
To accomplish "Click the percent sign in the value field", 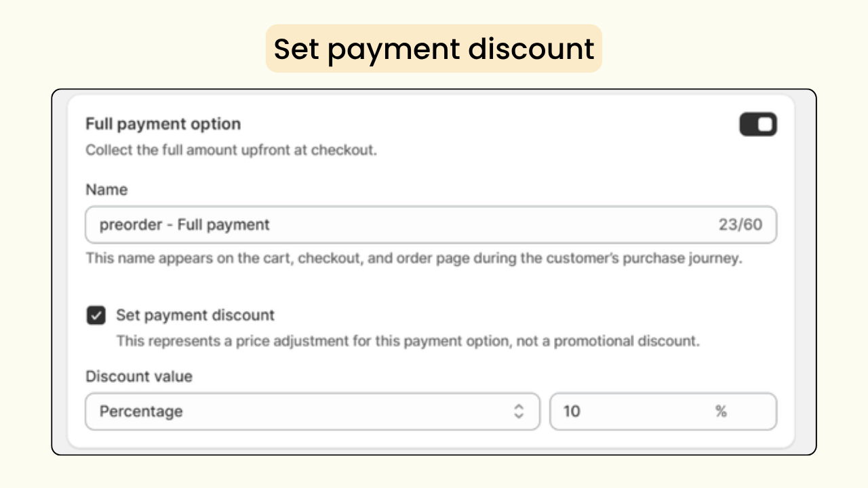I will point(721,411).
